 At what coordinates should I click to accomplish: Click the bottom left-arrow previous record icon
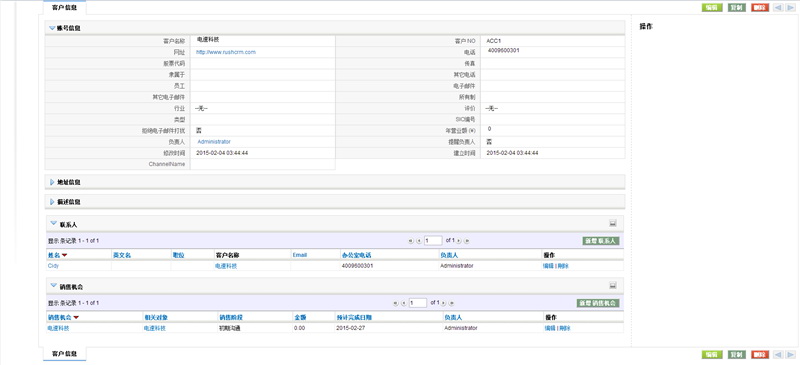[779, 355]
